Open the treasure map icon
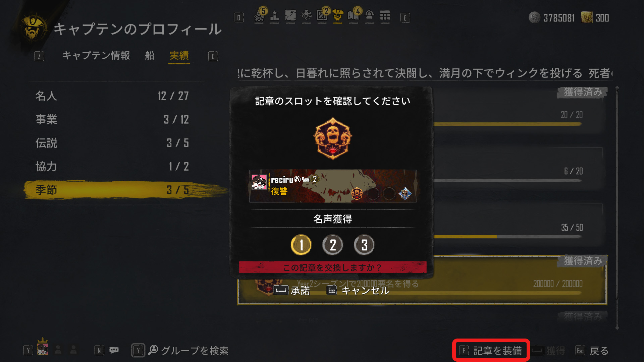Viewport: 644px width, 362px height. point(290,16)
